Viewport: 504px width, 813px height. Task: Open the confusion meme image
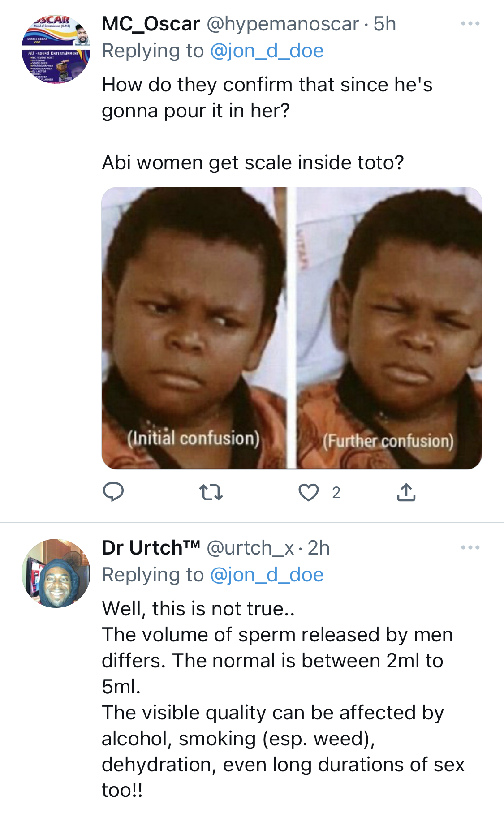(292, 328)
